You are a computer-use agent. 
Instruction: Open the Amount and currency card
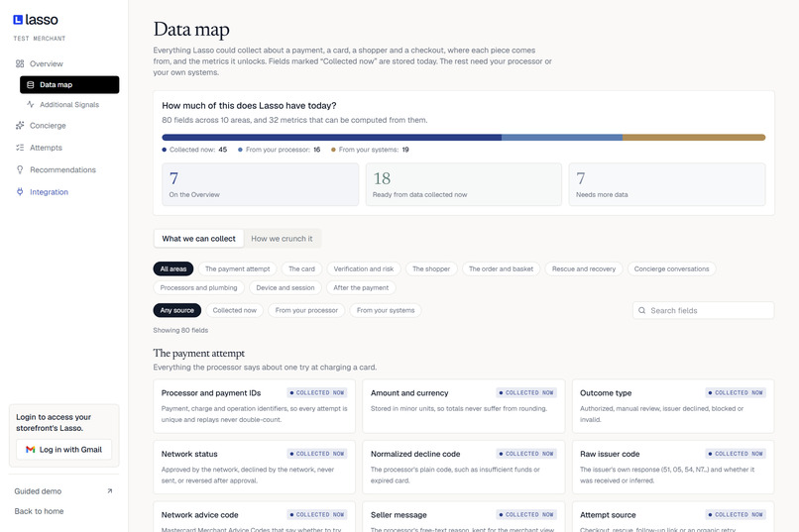pyautogui.click(x=464, y=406)
